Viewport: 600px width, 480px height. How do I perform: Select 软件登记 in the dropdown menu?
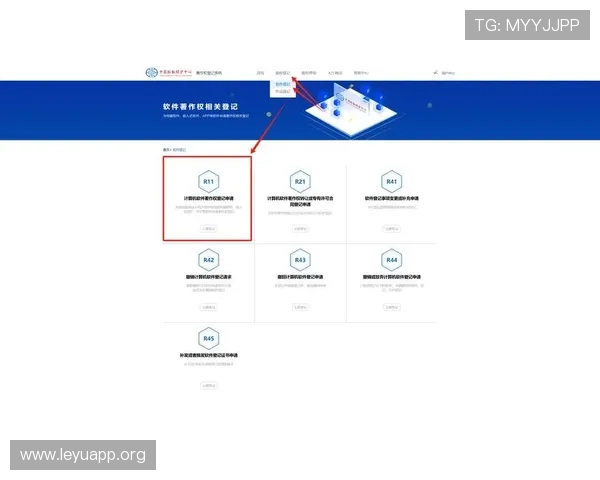pyautogui.click(x=283, y=84)
